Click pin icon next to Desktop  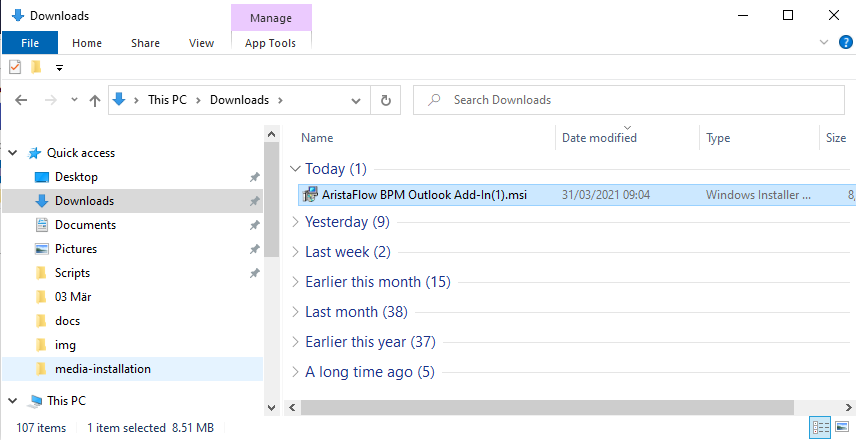tap(255, 177)
